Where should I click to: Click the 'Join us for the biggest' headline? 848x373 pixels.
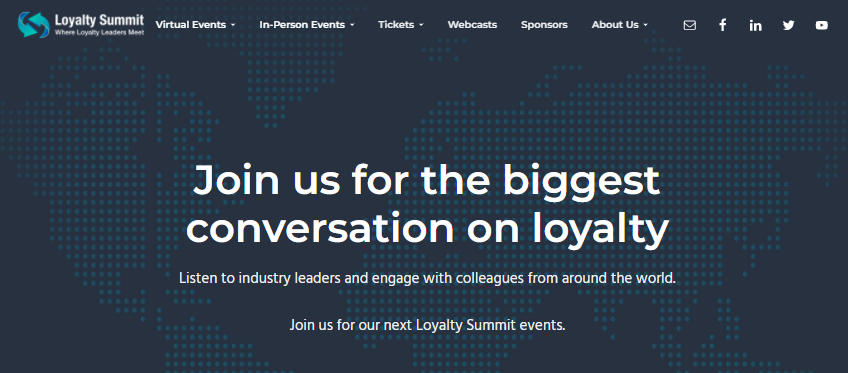coord(426,180)
